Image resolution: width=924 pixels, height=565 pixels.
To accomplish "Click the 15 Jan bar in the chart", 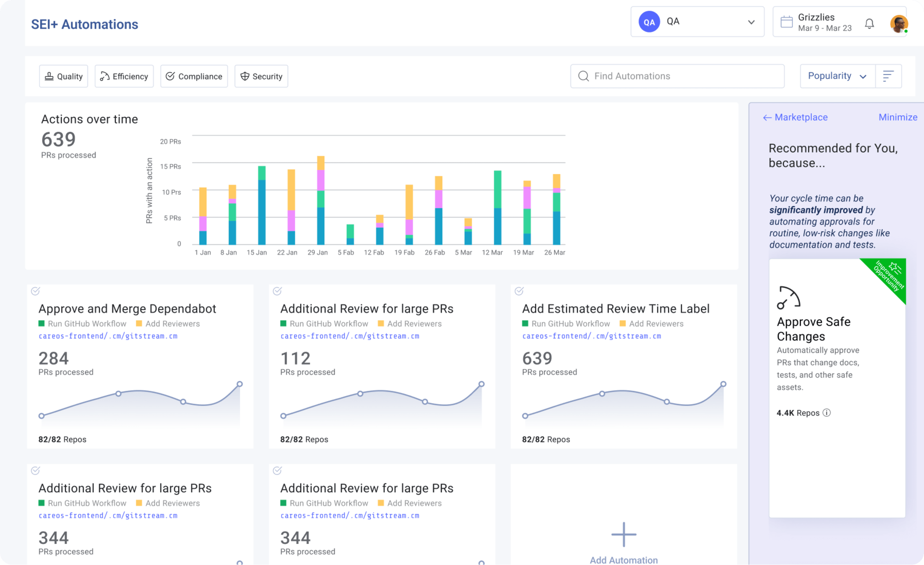I will coord(262,205).
